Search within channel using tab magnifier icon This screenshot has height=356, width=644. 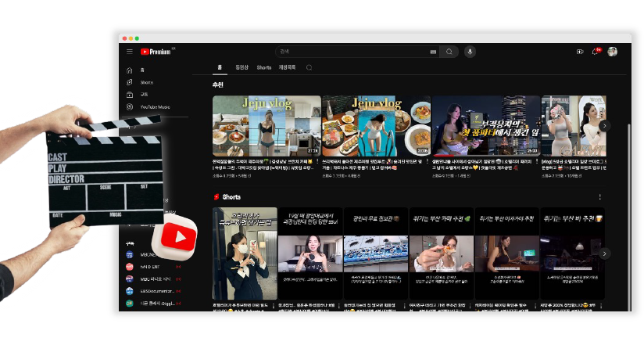pos(309,68)
